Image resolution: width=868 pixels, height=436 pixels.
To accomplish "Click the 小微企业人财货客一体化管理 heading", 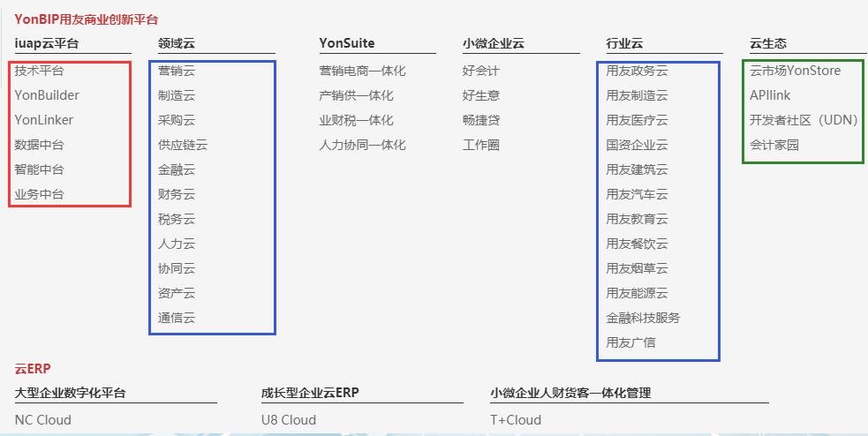I will point(570,393).
